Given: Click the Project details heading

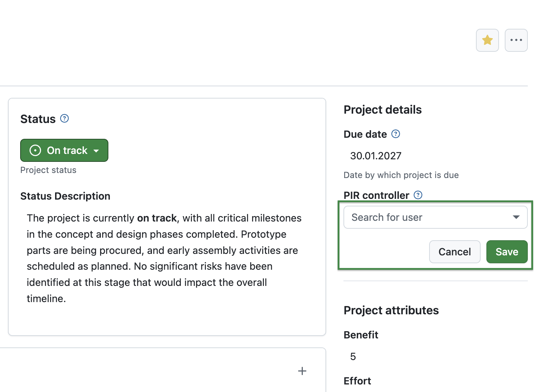Looking at the screenshot, I should 382,110.
